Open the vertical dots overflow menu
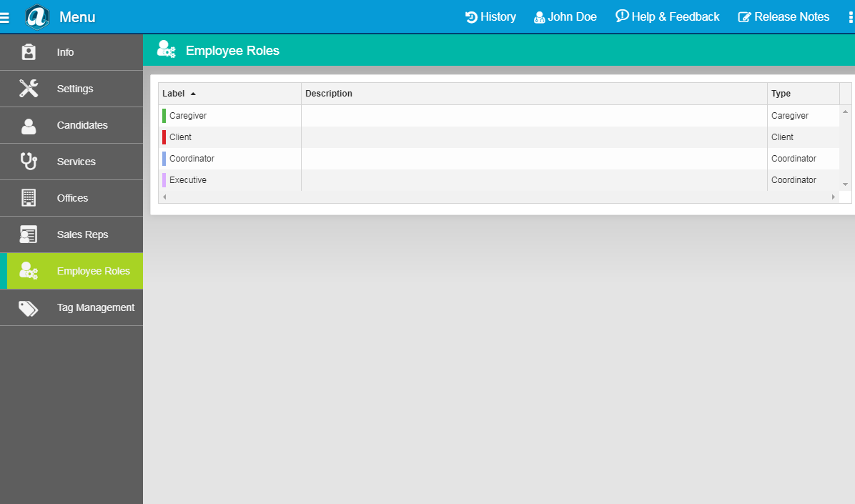 pos(851,17)
